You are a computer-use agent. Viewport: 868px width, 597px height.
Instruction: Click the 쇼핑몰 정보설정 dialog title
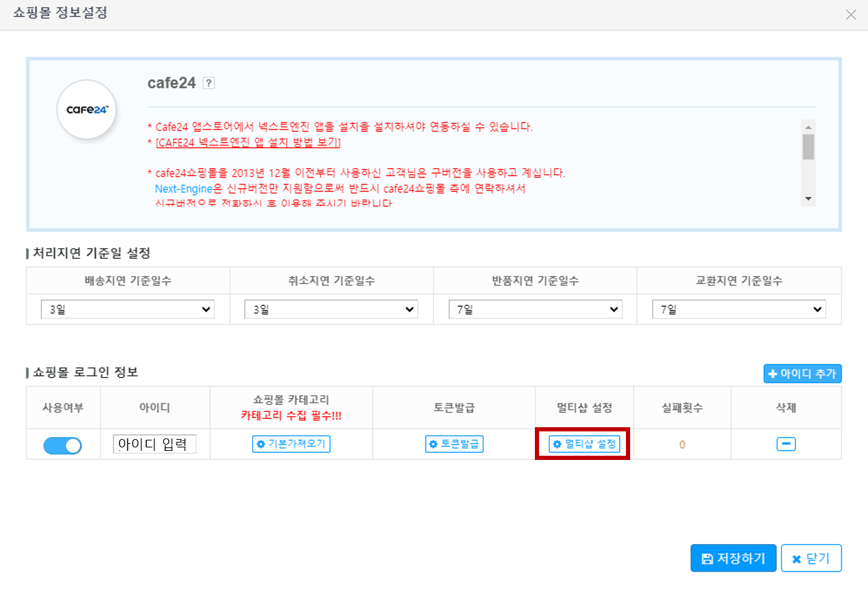pyautogui.click(x=60, y=13)
